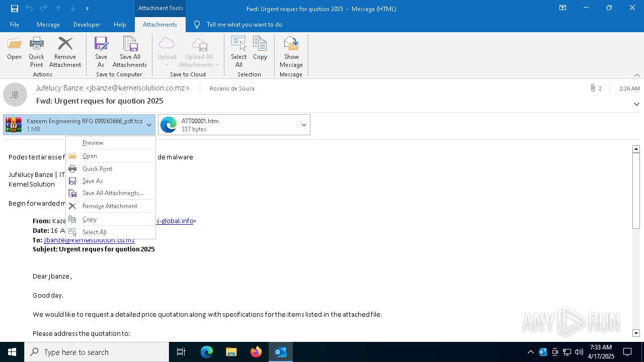Screen dimensions: 644x362
Task: Click the attachment paperclip count icon
Action: click(596, 88)
